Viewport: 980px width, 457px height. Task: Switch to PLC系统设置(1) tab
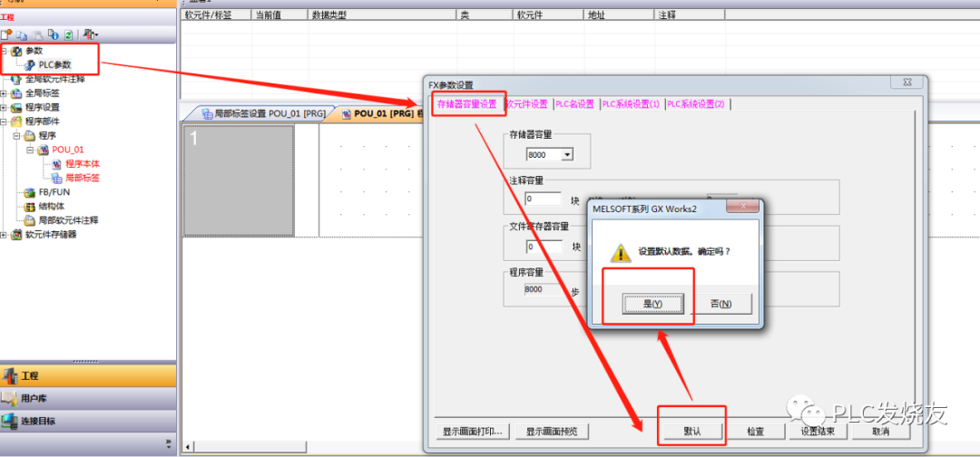point(631,104)
